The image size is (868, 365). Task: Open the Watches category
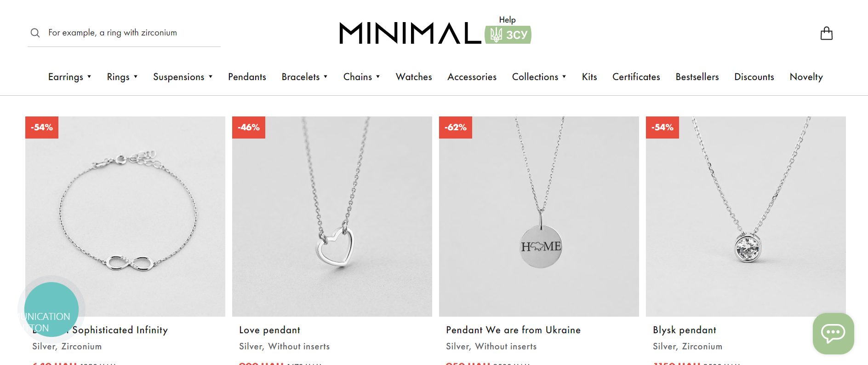[414, 77]
